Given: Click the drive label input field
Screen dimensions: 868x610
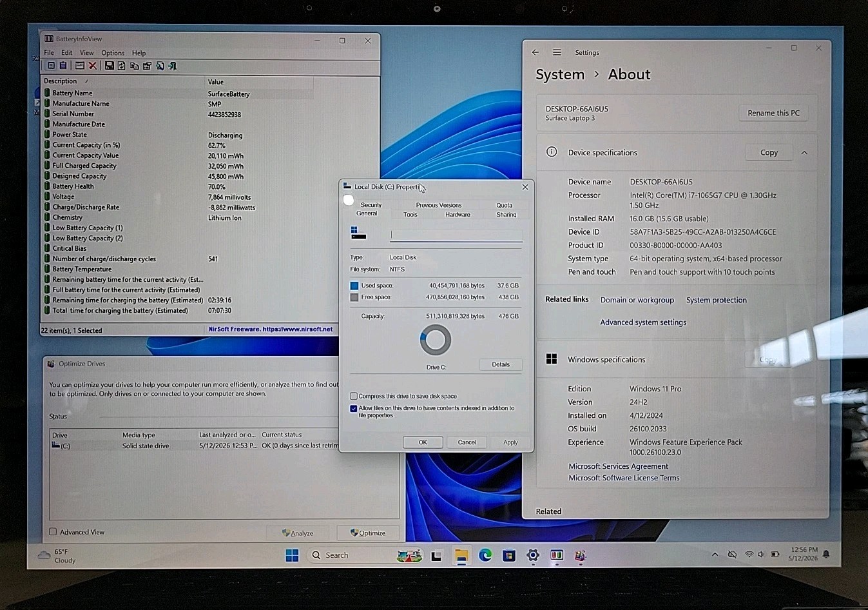Looking at the screenshot, I should (456, 235).
